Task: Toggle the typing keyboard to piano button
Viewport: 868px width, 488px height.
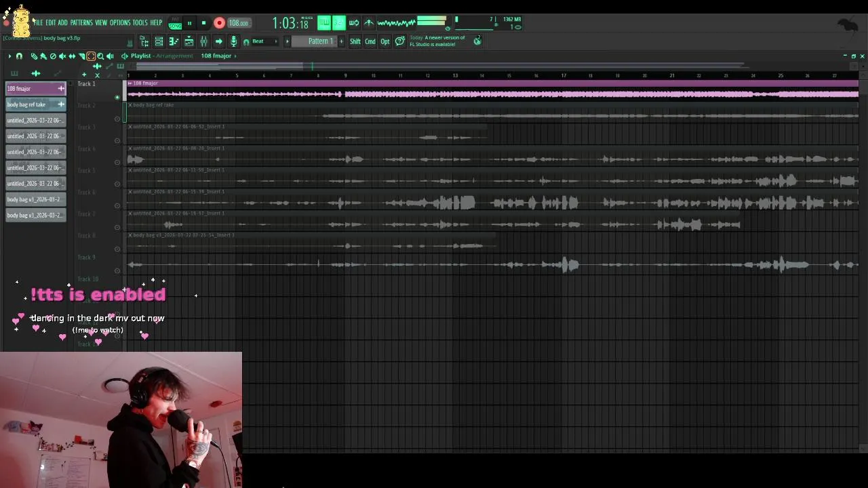Action: click(x=324, y=23)
